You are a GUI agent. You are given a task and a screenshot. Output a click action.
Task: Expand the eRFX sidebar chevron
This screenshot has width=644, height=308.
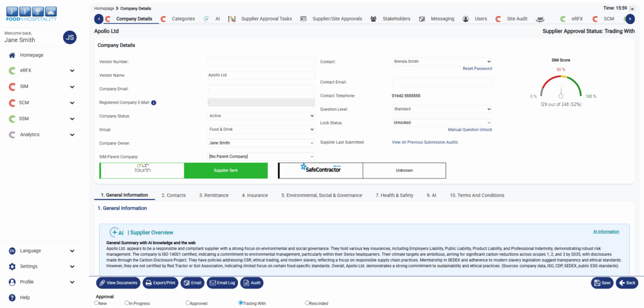pyautogui.click(x=72, y=70)
